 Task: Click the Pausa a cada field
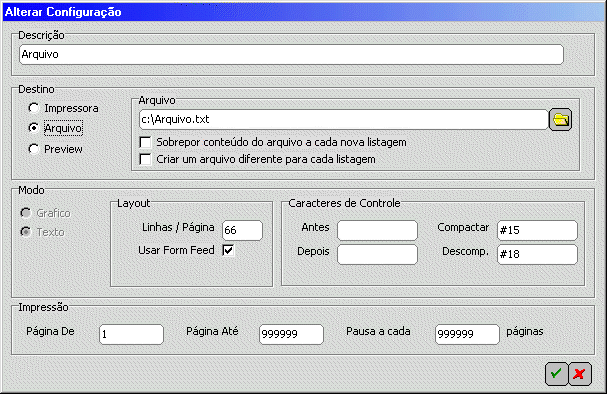pyautogui.click(x=467, y=334)
